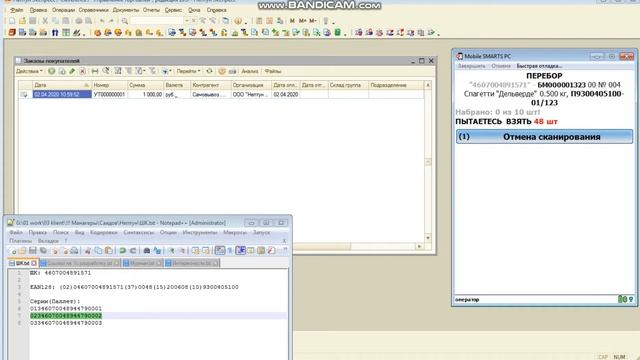
Task: Click the green icon in 1C second toolbar
Action: (x=338, y=33)
